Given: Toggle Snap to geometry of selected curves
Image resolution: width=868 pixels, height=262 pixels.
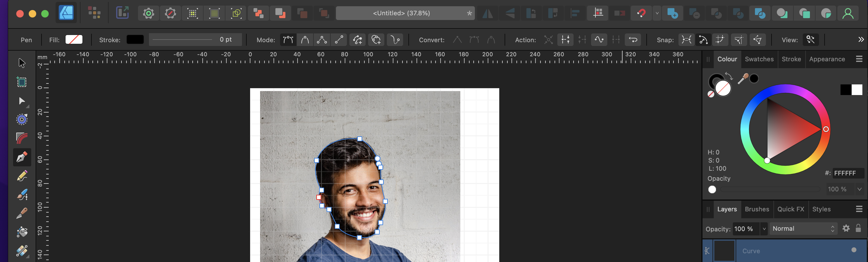Looking at the screenshot, I should pos(703,40).
